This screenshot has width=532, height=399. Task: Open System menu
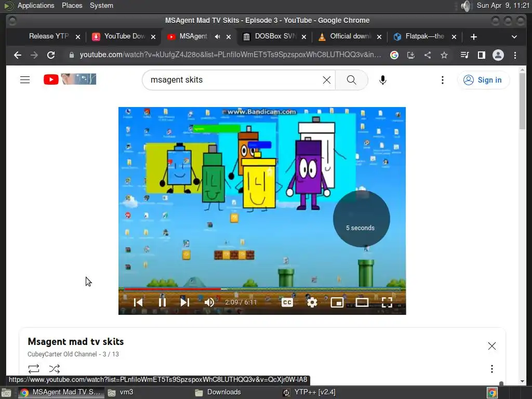(101, 5)
